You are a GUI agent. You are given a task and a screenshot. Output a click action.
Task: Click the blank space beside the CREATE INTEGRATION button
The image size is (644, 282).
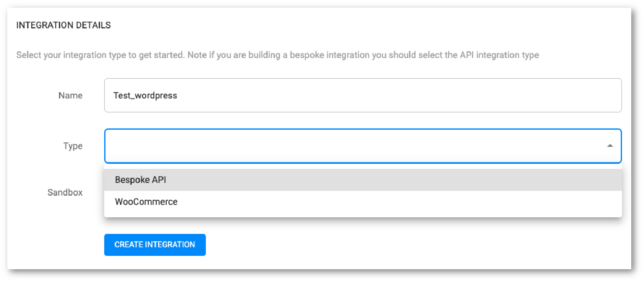point(382,245)
